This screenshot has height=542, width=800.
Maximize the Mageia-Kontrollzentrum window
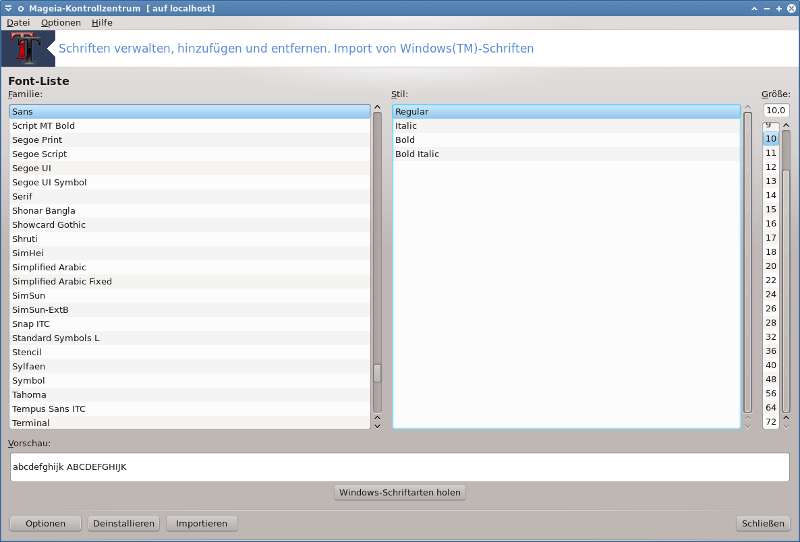[x=779, y=8]
